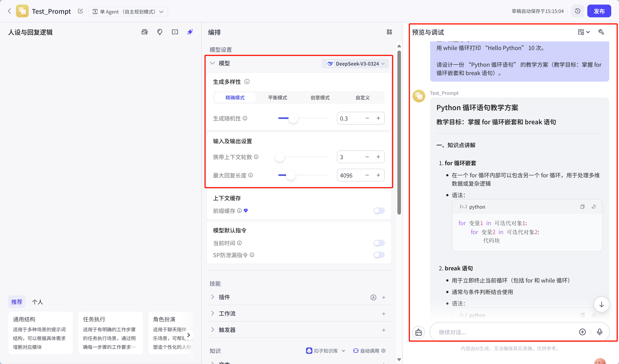Viewport: 619px width, 364px height.
Task: Select the 通用结构 template card
Action: pyautogui.click(x=40, y=333)
